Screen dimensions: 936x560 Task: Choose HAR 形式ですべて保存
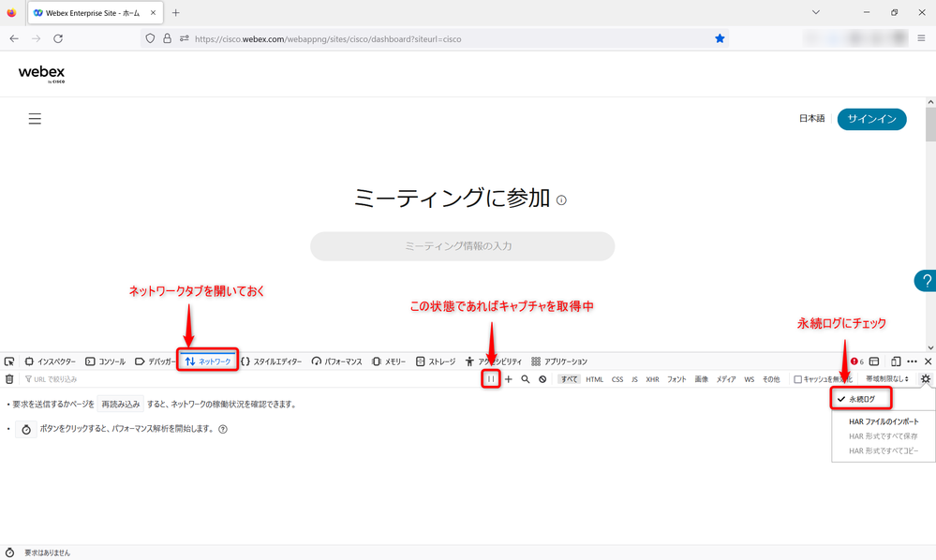pyautogui.click(x=884, y=436)
